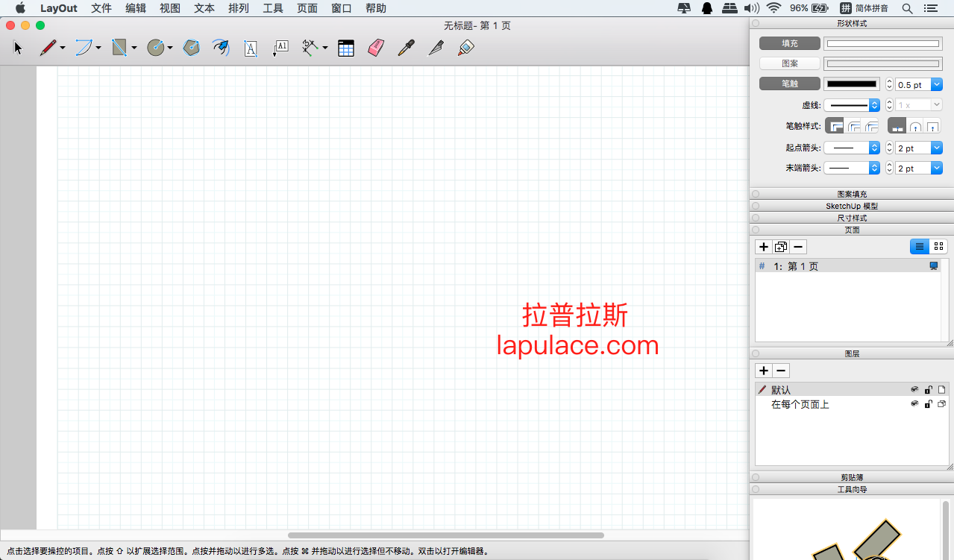The width and height of the screenshot is (954, 560).
Task: Select the Text tool
Action: pos(251,48)
